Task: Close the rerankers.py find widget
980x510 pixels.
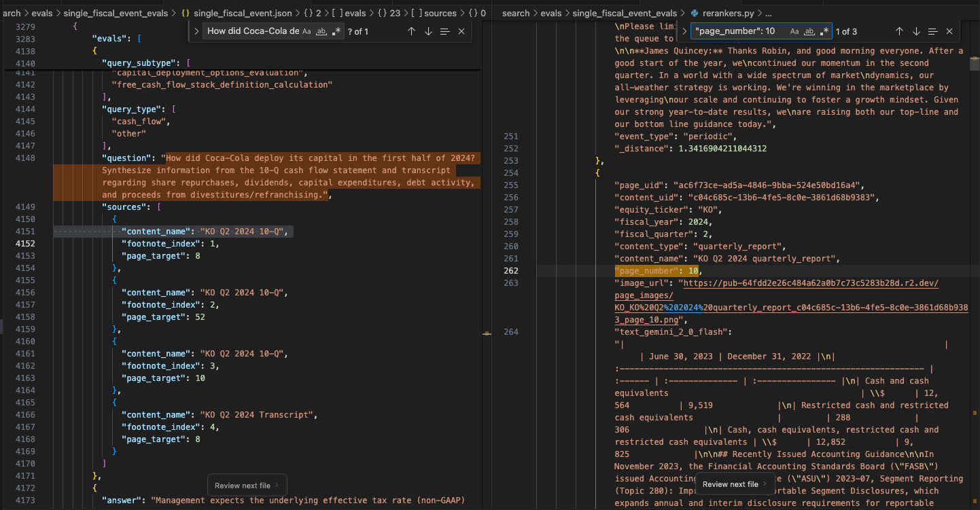Action: [949, 31]
